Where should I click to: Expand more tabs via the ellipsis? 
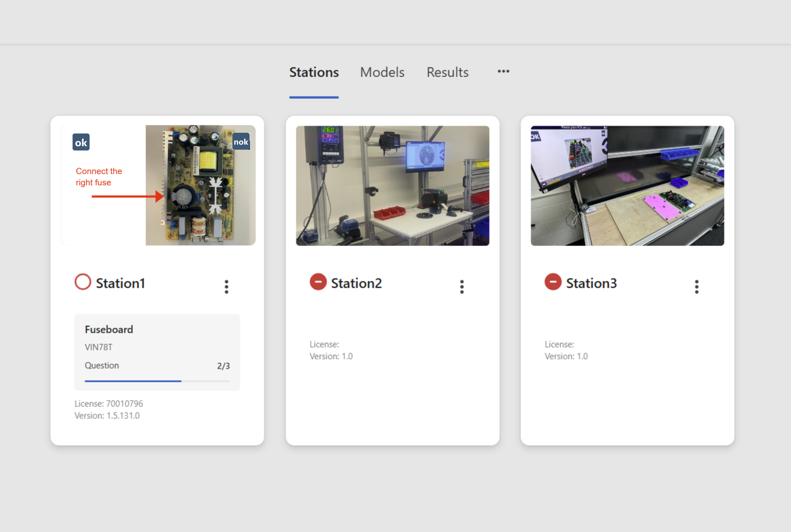[504, 72]
